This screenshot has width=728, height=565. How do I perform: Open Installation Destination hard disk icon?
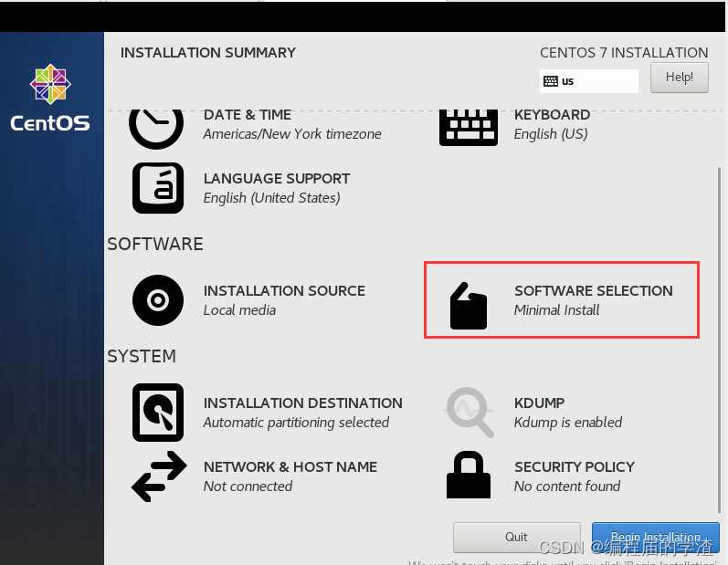(x=158, y=413)
